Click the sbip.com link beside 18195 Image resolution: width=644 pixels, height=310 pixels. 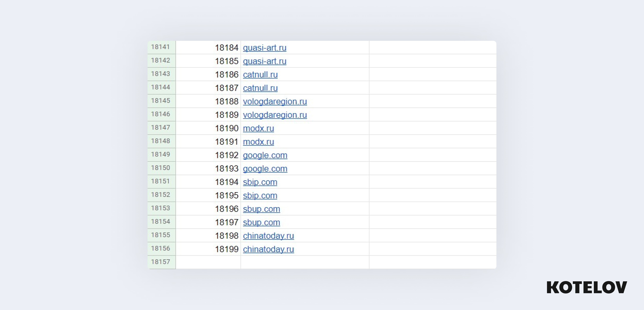pyautogui.click(x=260, y=196)
